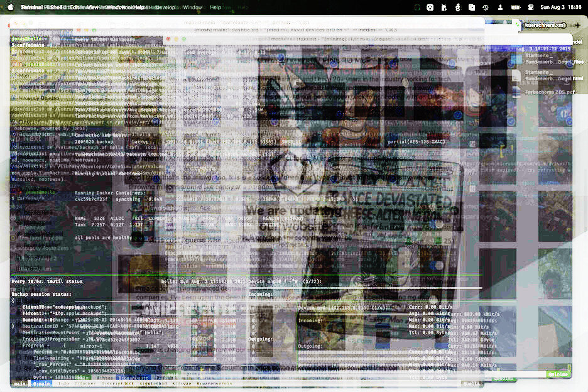The image size is (588, 392).
Task: Click tmux window 3:scriptdock in status line
Action: (x=117, y=384)
